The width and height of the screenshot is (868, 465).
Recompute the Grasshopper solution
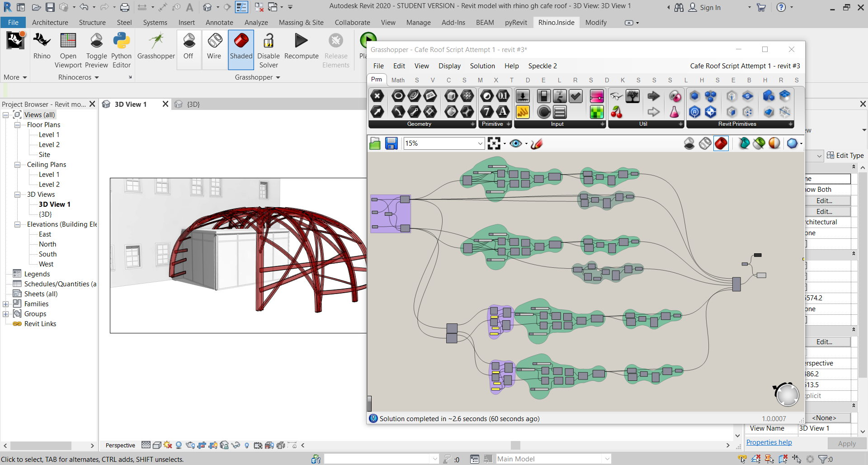[x=301, y=49]
